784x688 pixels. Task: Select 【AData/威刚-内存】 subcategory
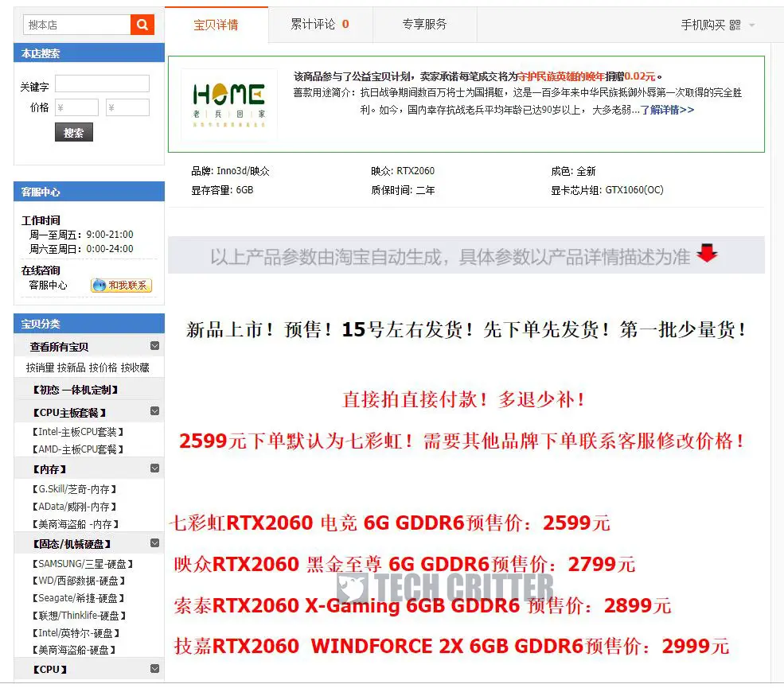(x=74, y=507)
